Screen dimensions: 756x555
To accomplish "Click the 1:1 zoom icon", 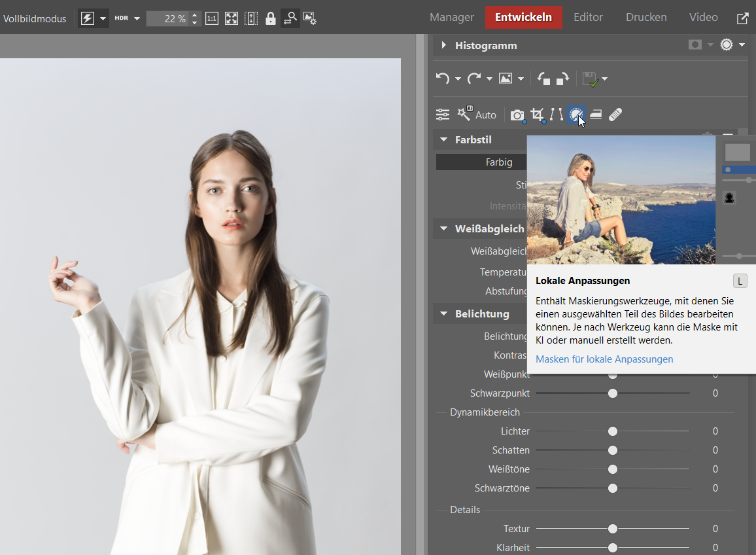I will click(212, 18).
